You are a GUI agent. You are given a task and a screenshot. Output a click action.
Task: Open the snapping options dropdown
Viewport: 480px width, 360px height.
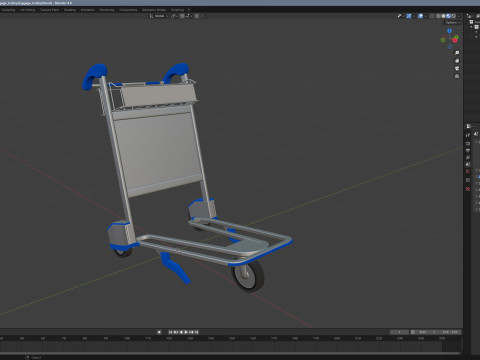(x=188, y=16)
